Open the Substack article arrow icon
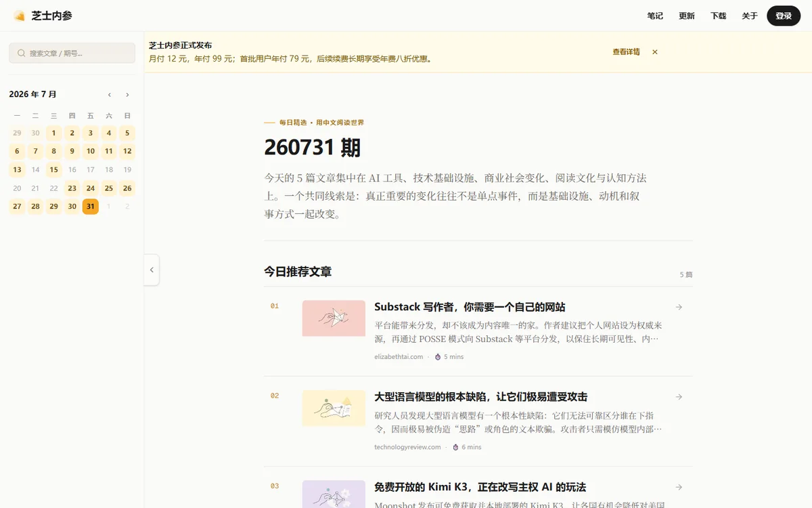This screenshot has height=508, width=812. pos(679,307)
